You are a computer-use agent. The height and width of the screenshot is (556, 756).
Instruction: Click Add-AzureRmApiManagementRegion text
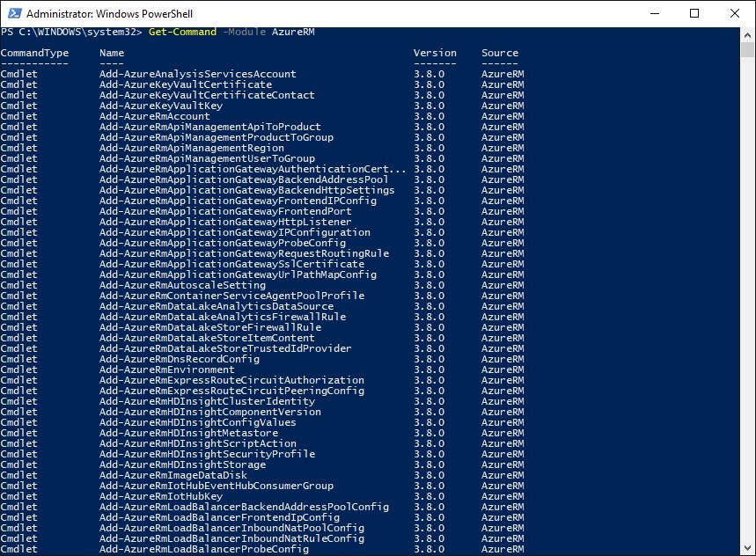click(x=192, y=149)
